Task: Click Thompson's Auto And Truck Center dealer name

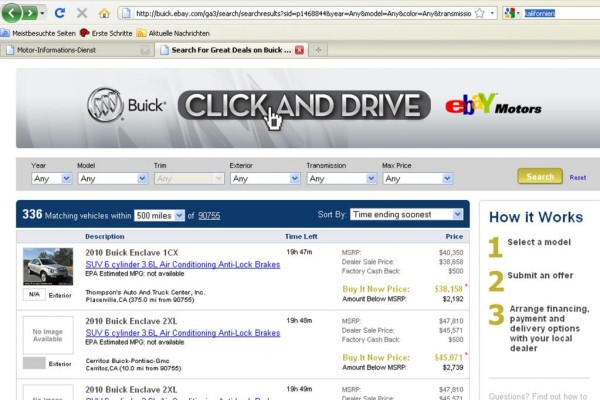Action: point(145,292)
